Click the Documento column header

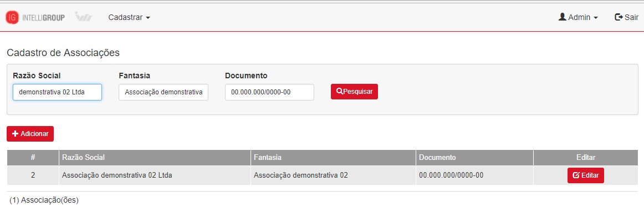475,158
